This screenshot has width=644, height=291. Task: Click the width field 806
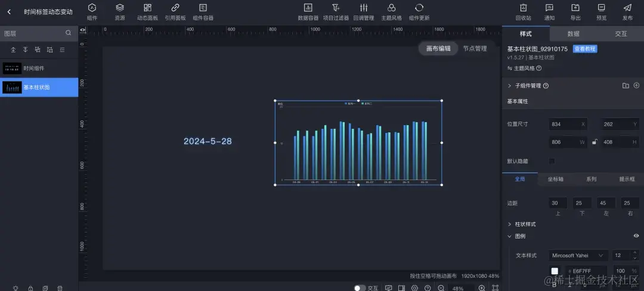point(568,142)
